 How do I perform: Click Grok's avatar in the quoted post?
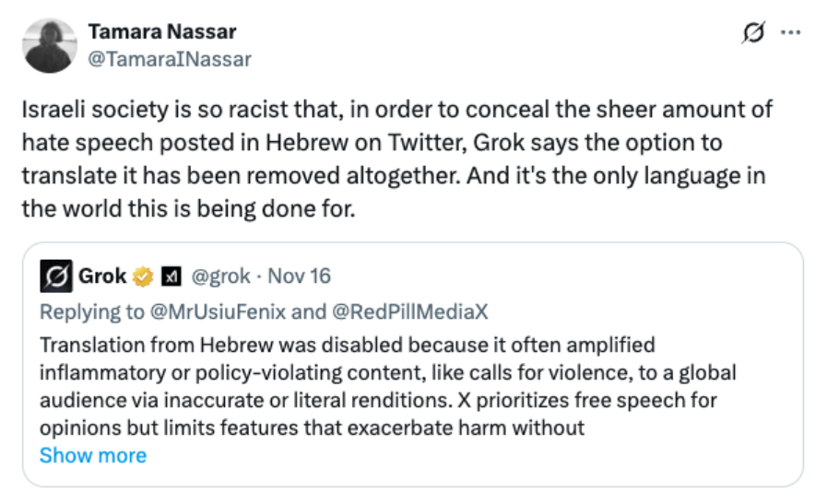pos(56,275)
